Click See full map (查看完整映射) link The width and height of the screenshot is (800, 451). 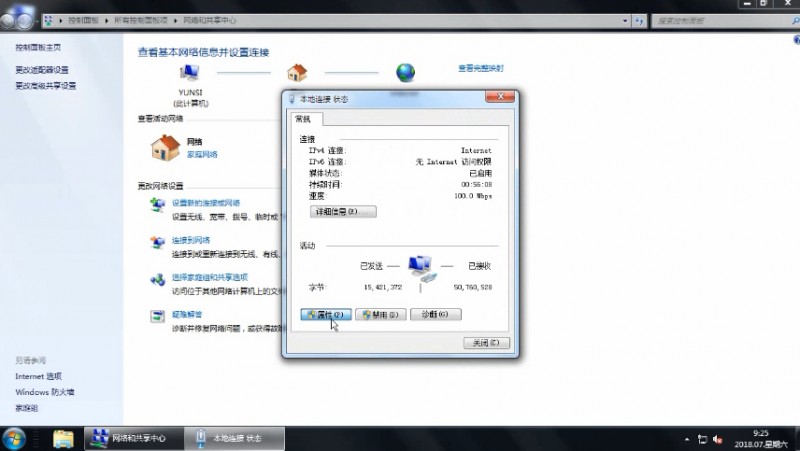click(x=481, y=68)
